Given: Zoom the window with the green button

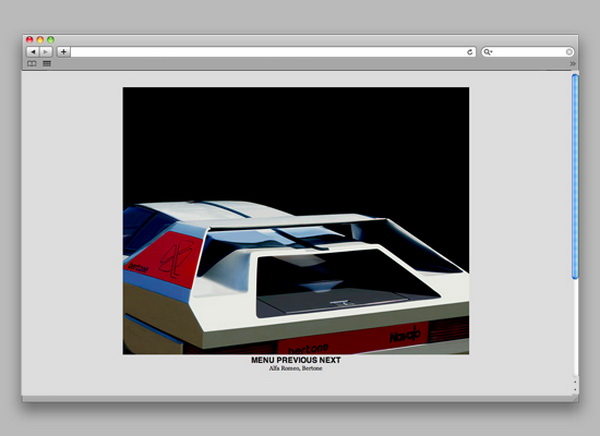Looking at the screenshot, I should pos(51,39).
